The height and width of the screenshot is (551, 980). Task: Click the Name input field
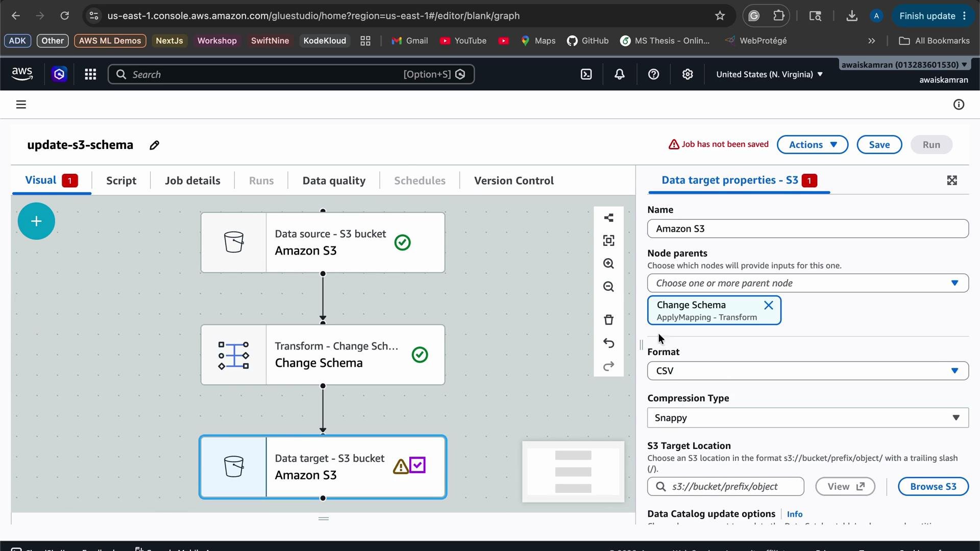click(x=807, y=229)
